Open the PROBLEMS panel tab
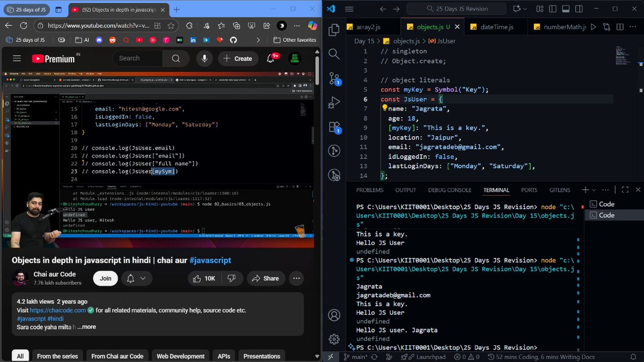This screenshot has width=644, height=362. 370,190
